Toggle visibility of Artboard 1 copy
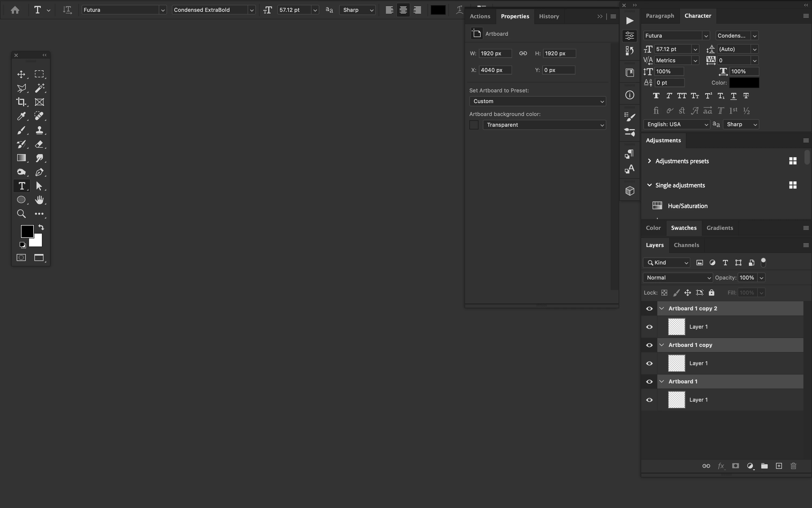Image resolution: width=812 pixels, height=508 pixels. pos(649,345)
